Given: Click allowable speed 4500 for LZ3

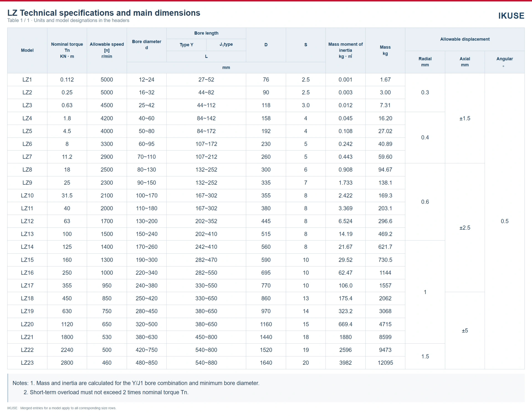Looking at the screenshot, I should click(107, 105).
